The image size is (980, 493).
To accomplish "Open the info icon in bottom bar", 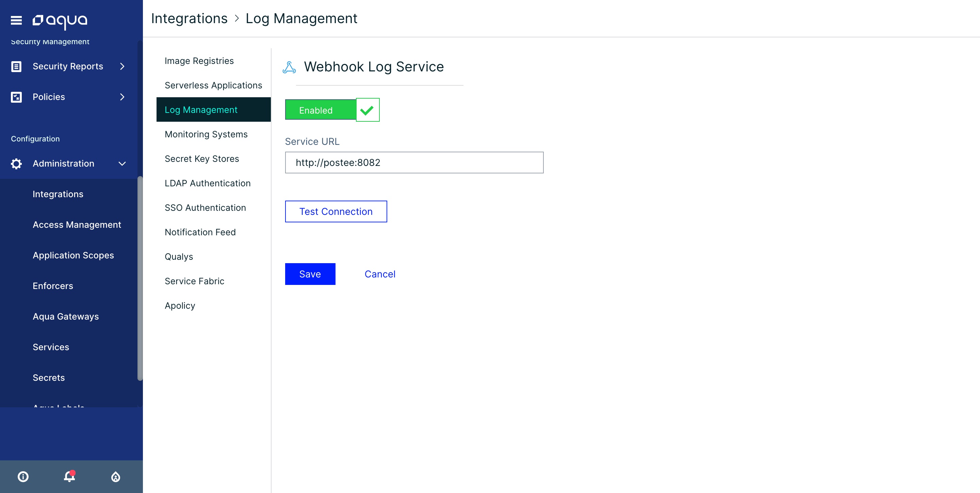I will [x=23, y=477].
